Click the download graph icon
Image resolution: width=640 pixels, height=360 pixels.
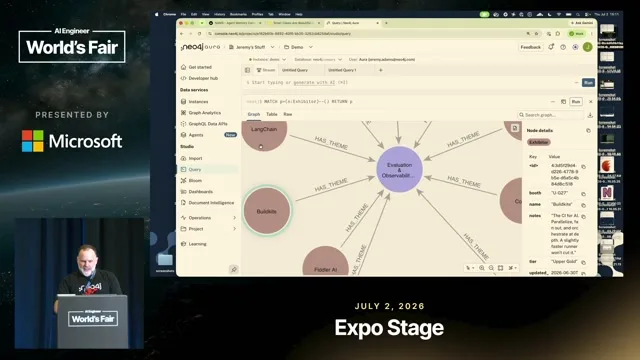click(590, 115)
